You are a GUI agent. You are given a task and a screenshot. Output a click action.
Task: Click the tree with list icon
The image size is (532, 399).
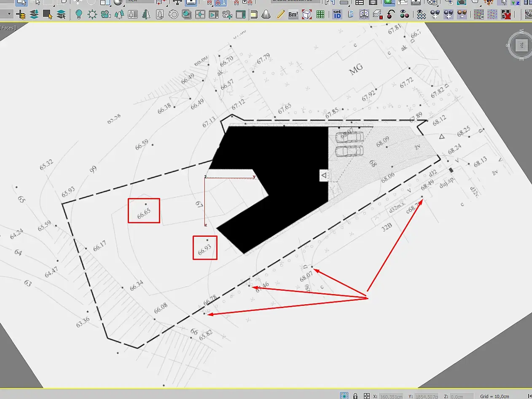pos(133,15)
